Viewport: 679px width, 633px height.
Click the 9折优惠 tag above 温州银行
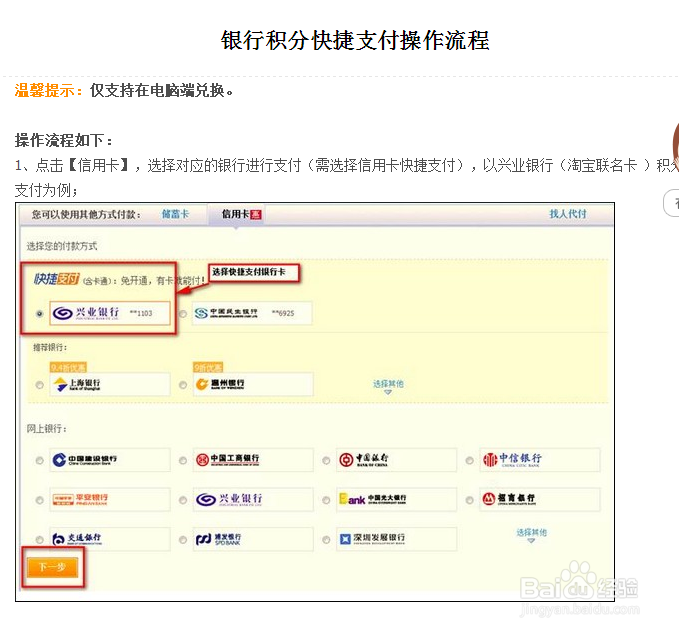[x=208, y=368]
